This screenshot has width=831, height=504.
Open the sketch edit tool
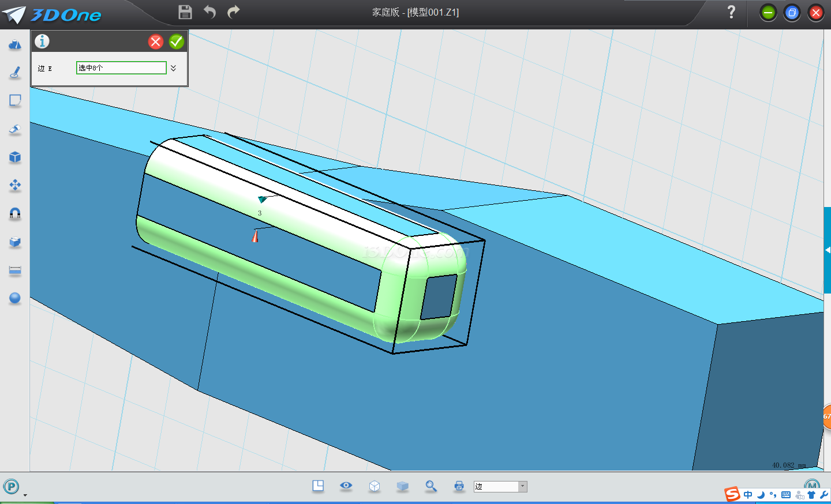click(15, 101)
